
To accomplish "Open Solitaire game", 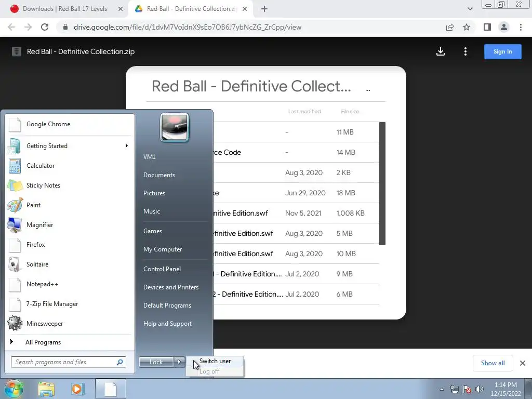I will pyautogui.click(x=70, y=264).
